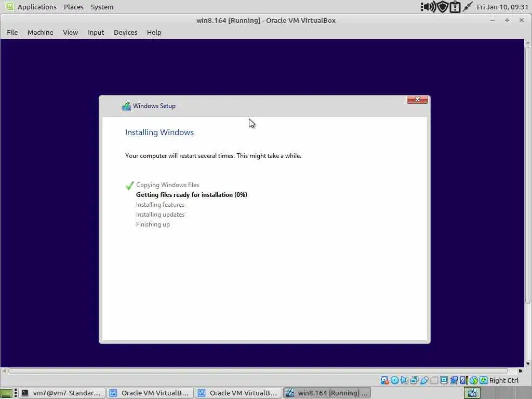The image size is (532, 399).
Task: Click the 'Installing features' step text
Action: [160, 205]
